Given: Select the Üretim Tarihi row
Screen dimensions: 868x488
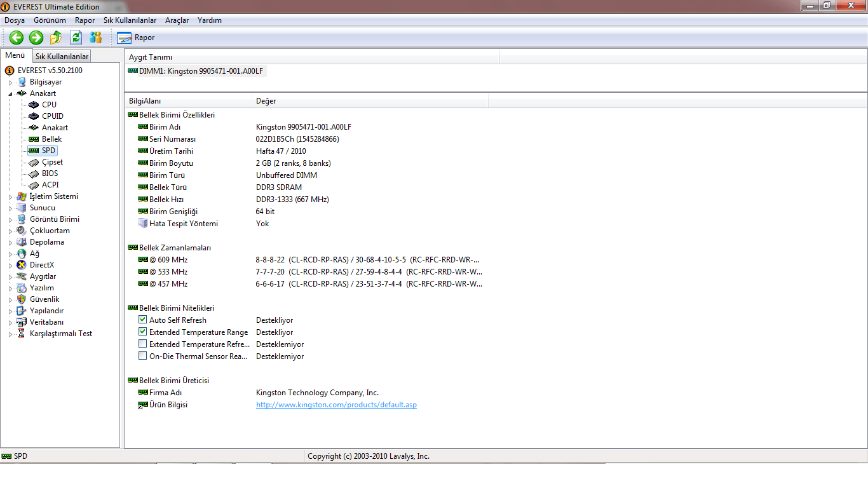Looking at the screenshot, I should [305, 151].
